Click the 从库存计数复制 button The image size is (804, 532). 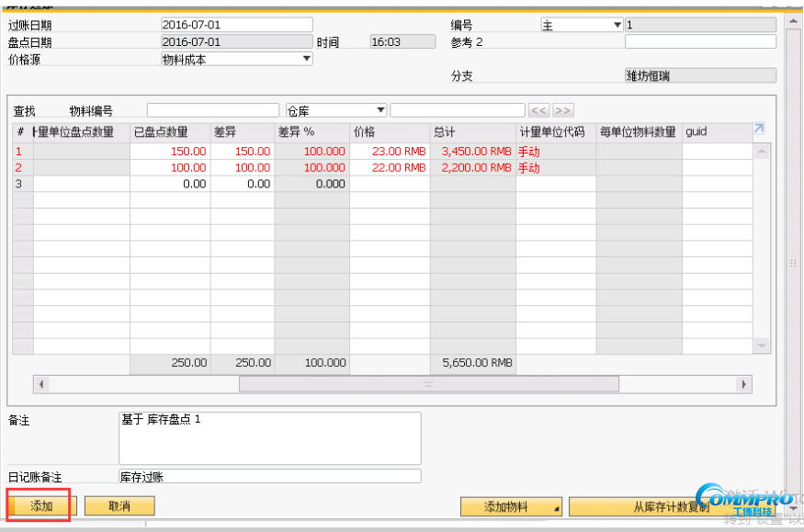(671, 506)
